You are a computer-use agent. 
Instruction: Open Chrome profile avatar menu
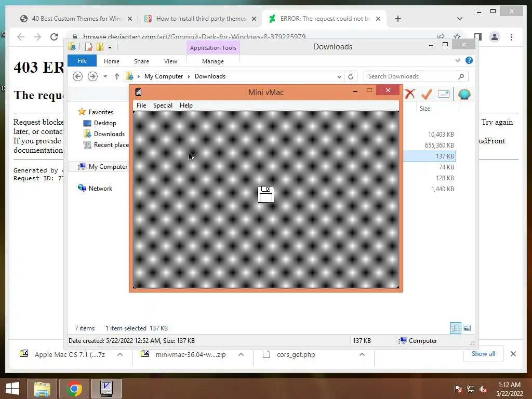495,37
